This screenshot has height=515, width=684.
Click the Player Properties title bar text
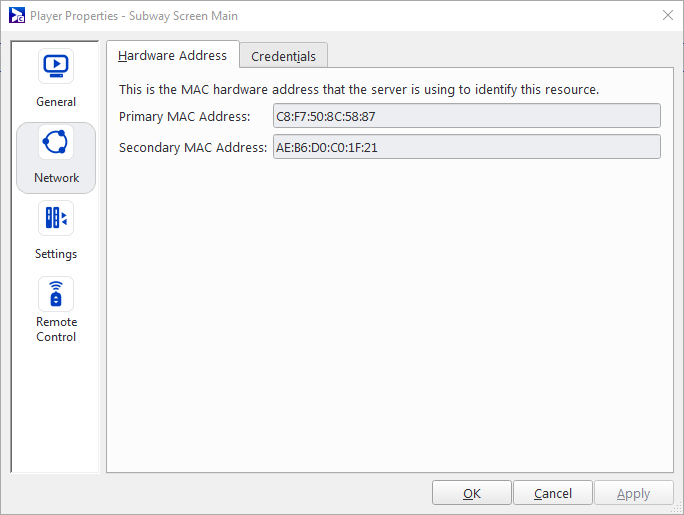click(x=134, y=16)
